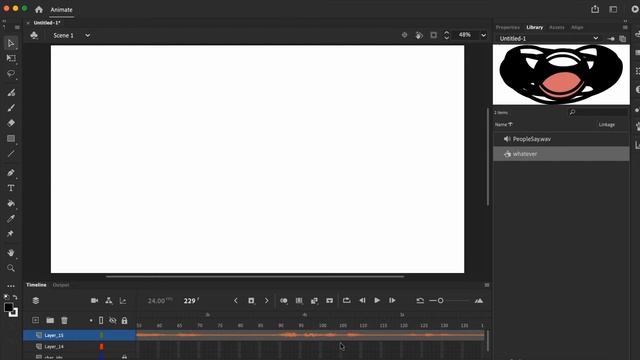640x360 pixels.
Task: Select the whatever symbol library item
Action: pos(561,154)
